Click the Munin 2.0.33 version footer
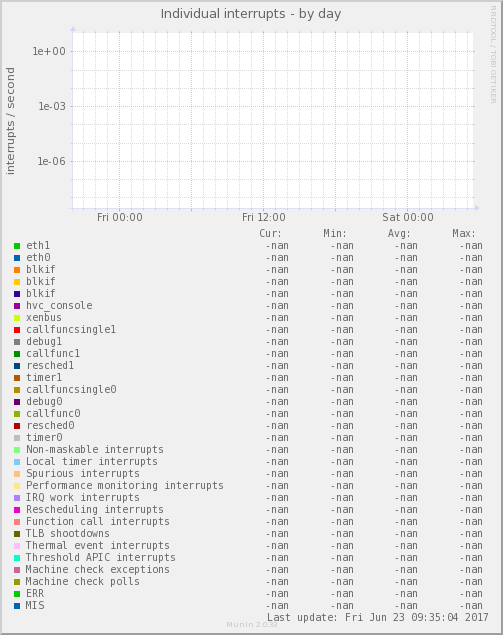 [x=252, y=624]
